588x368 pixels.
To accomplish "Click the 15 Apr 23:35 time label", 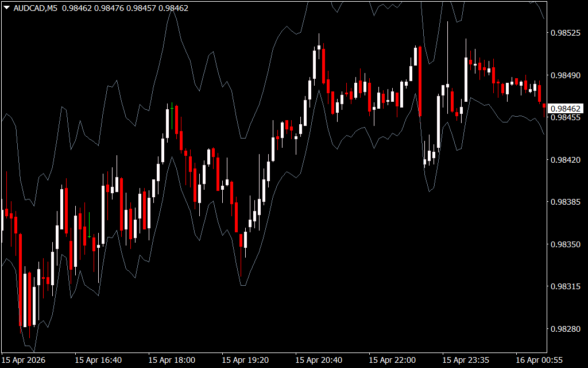I will [x=466, y=360].
